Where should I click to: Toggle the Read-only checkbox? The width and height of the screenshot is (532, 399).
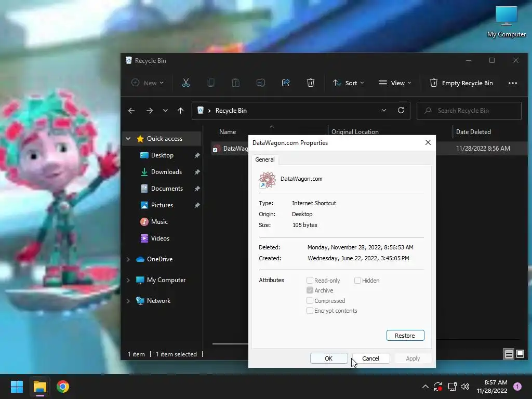(310, 280)
